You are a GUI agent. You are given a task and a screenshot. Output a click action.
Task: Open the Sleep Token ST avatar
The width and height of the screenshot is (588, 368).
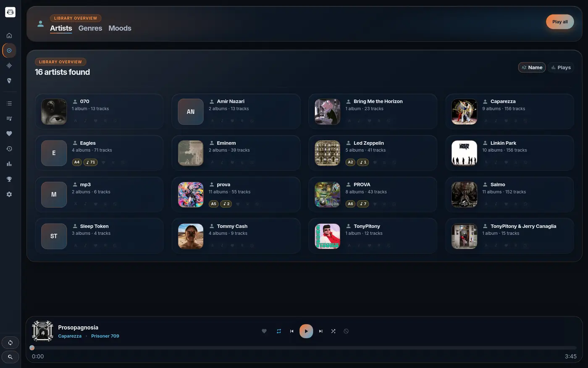pyautogui.click(x=54, y=236)
